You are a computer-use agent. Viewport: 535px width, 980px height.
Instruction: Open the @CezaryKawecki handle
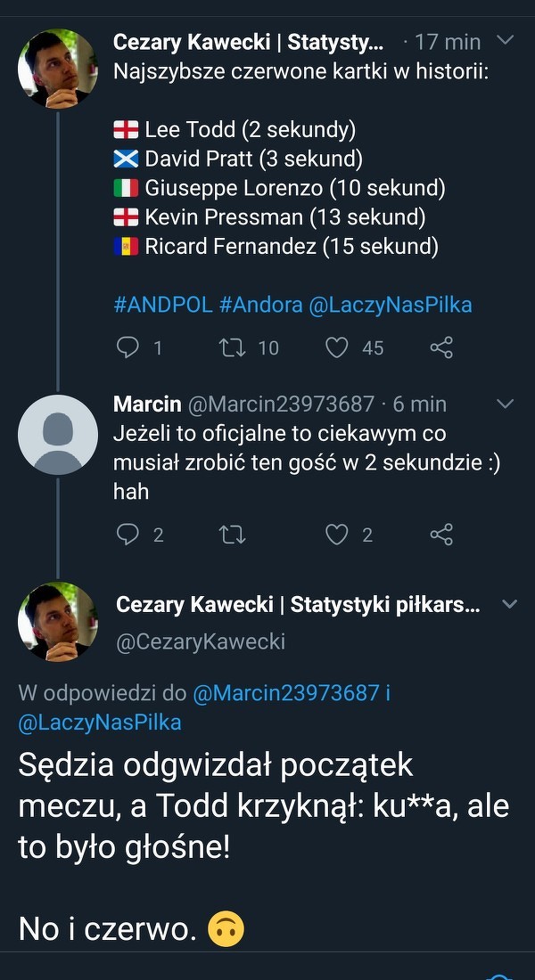(201, 641)
